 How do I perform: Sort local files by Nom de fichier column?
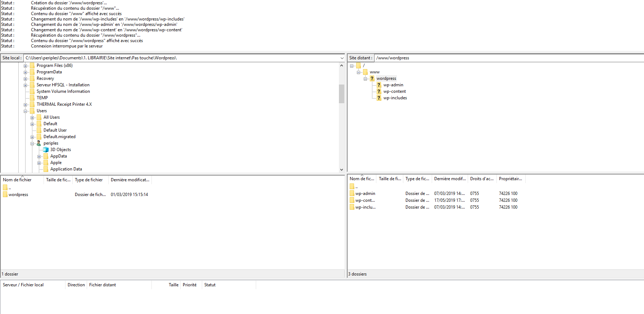tap(22, 180)
